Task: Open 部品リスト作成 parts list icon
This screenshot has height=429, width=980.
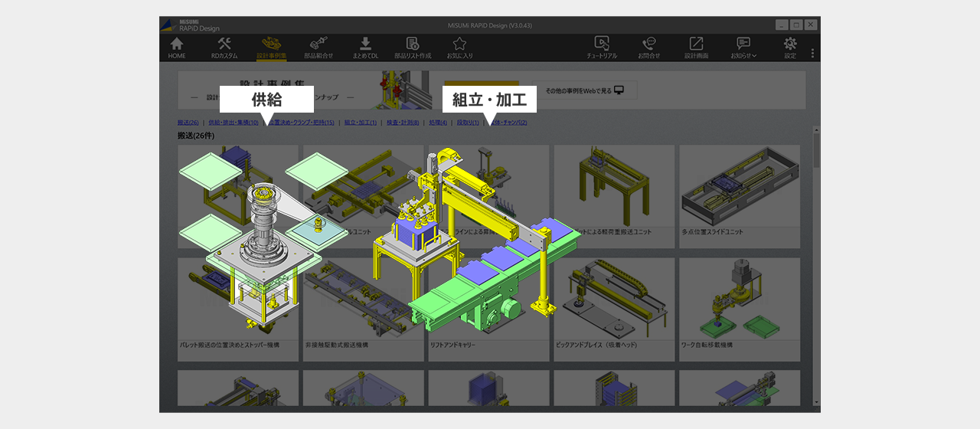Action: pyautogui.click(x=413, y=47)
